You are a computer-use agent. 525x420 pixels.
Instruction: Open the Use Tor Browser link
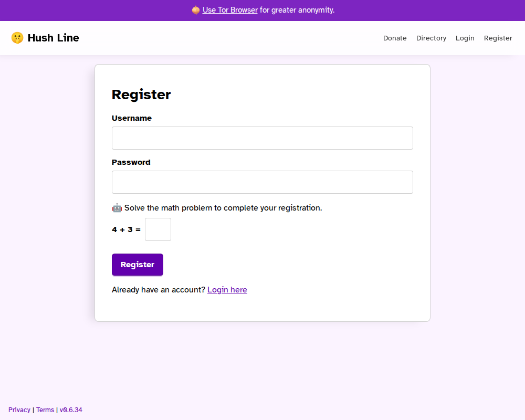tap(230, 10)
